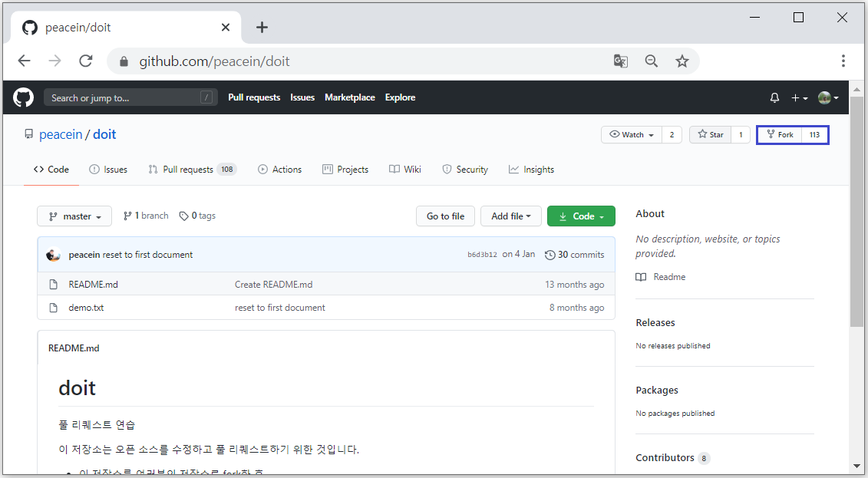Open a new browser tab
868x478 pixels.
[x=262, y=27]
